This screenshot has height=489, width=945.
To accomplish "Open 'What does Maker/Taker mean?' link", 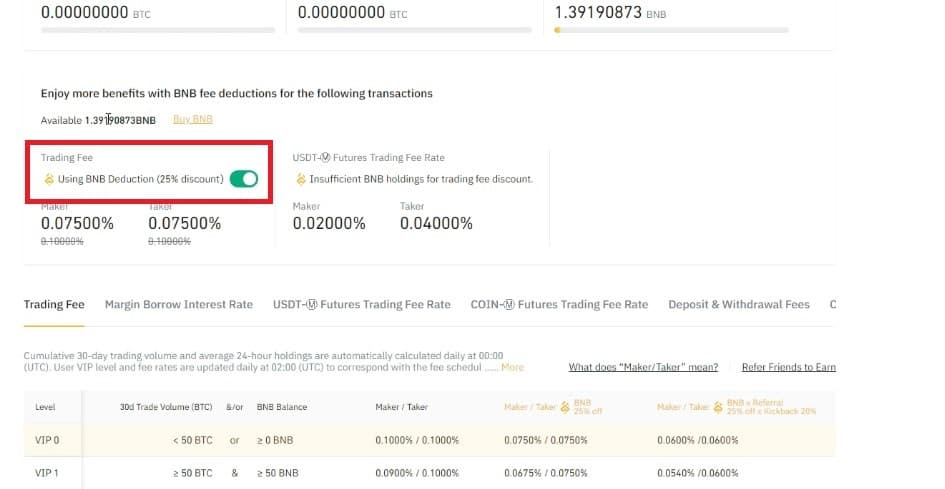I will pos(643,367).
